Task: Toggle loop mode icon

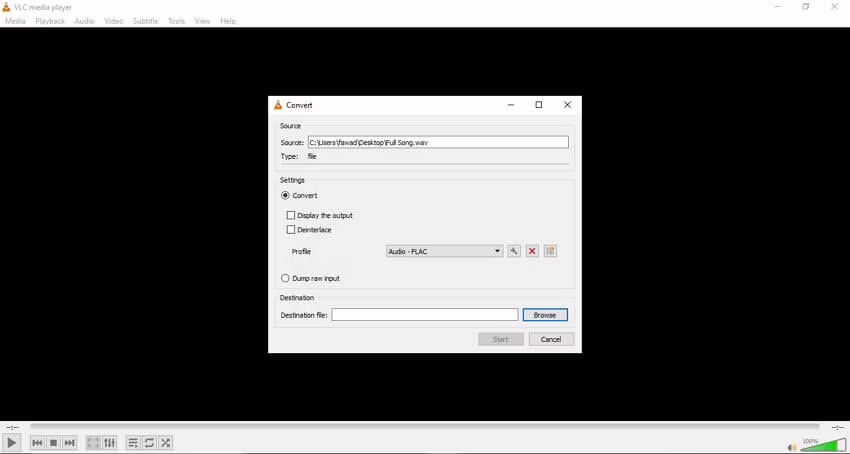Action: coord(149,443)
